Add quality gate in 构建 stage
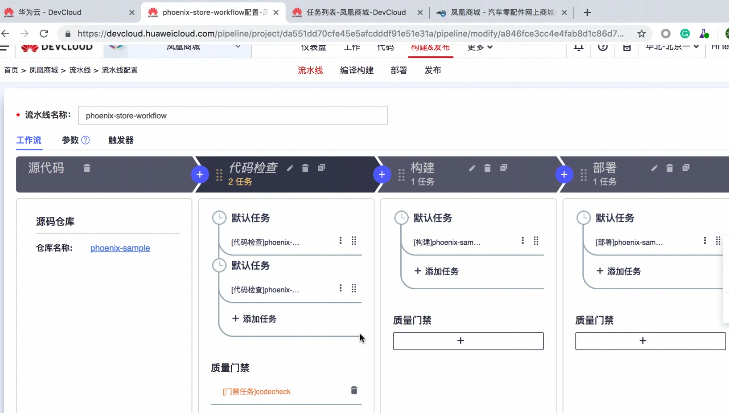The image size is (729, 413). (x=468, y=340)
